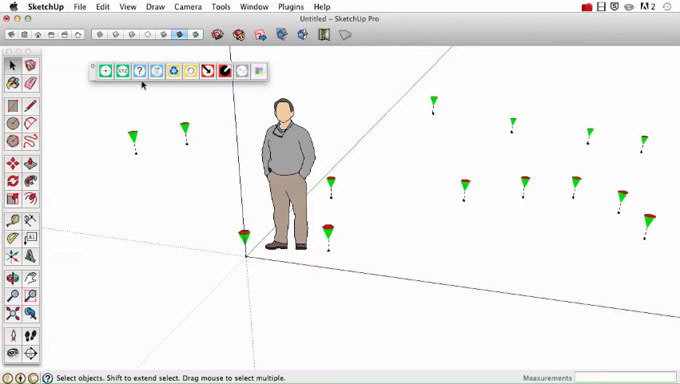
Task: Open the Plugins menu
Action: click(291, 7)
